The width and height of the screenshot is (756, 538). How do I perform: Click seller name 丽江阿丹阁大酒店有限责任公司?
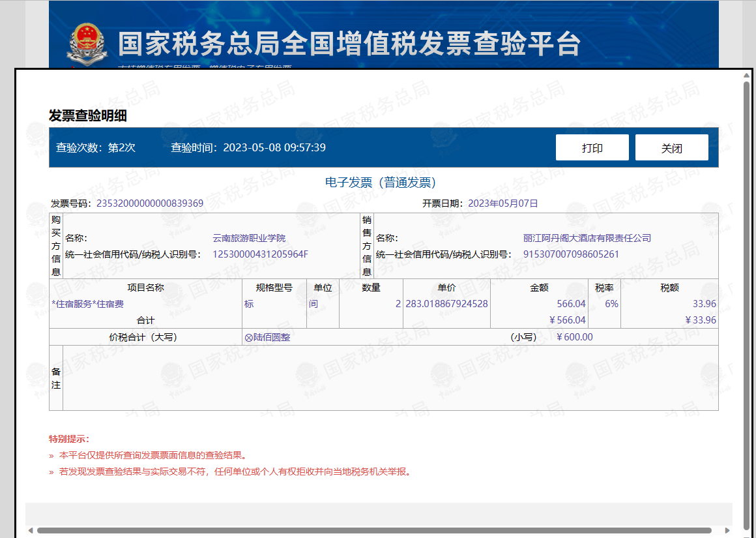coord(587,238)
